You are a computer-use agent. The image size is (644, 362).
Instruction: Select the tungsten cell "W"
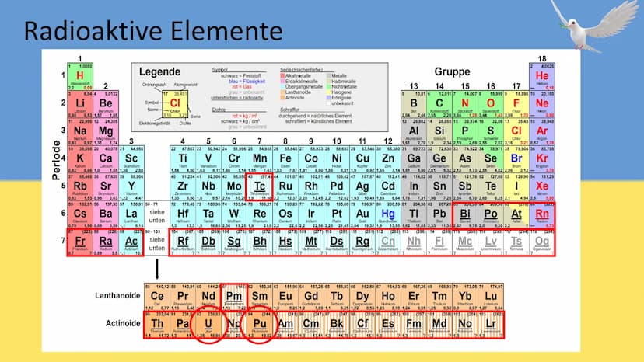pyautogui.click(x=234, y=214)
